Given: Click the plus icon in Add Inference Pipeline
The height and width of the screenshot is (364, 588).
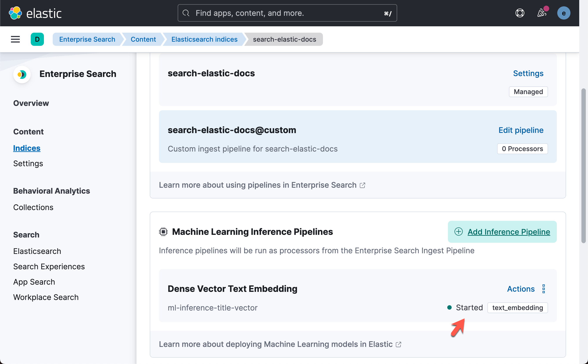Looking at the screenshot, I should point(458,232).
